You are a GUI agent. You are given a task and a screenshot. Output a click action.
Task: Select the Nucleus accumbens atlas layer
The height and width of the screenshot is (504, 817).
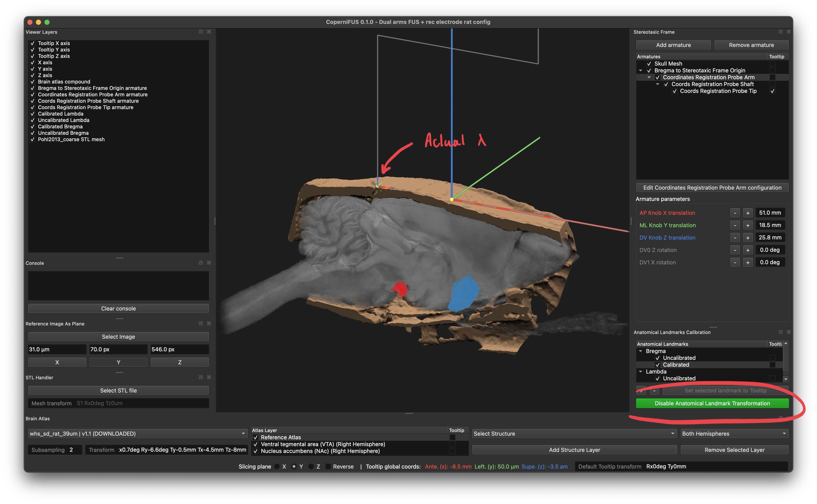coord(320,451)
